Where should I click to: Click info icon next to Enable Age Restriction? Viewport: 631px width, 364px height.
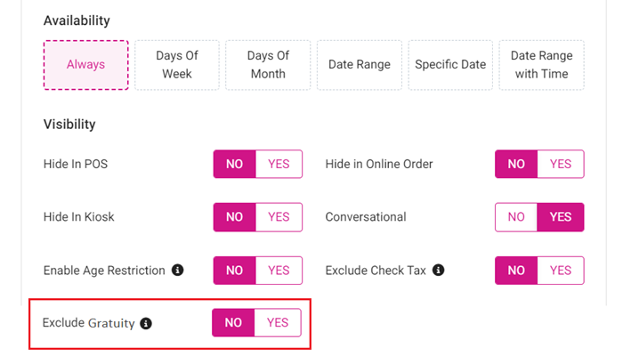coord(177,270)
